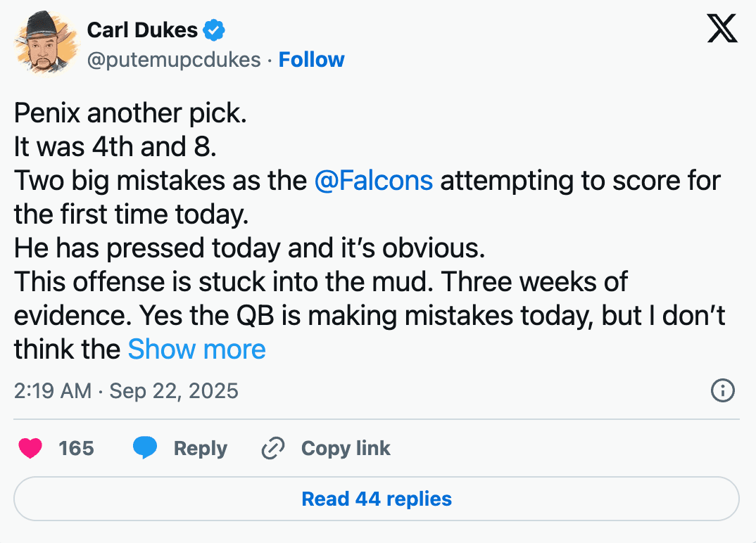Image resolution: width=756 pixels, height=543 pixels.
Task: Like the tweet with the heart icon
Action: click(x=30, y=449)
